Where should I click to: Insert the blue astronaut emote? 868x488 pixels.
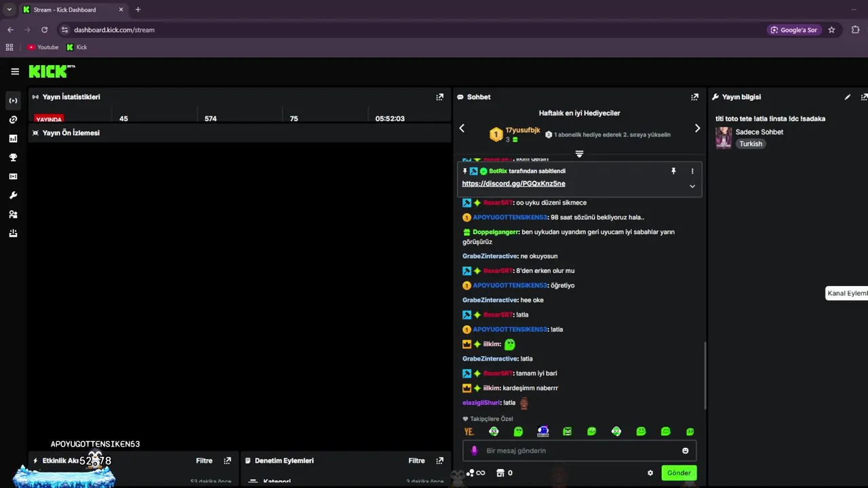[542, 431]
